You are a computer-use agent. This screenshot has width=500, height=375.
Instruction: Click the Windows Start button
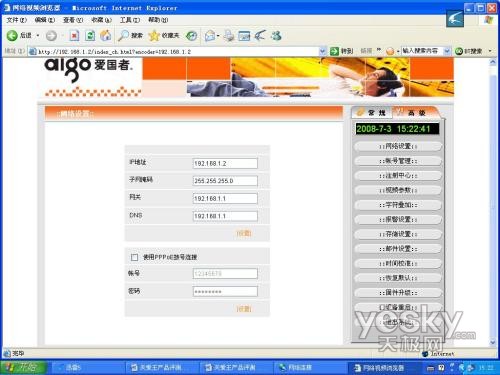coord(23,367)
